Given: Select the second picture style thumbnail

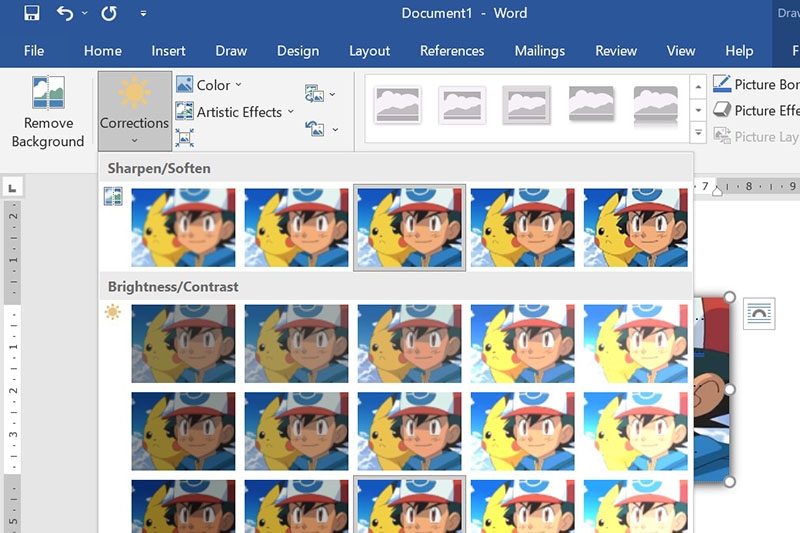Looking at the screenshot, I should pyautogui.click(x=462, y=106).
